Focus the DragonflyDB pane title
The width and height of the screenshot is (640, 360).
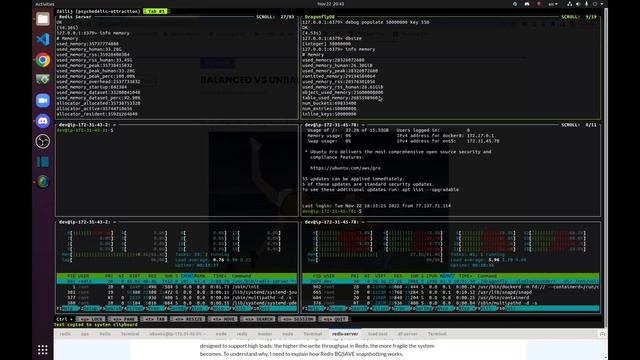320,17
